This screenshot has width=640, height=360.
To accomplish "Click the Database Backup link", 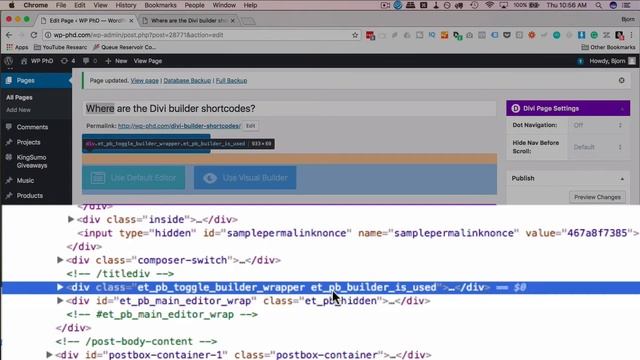I will click(187, 81).
